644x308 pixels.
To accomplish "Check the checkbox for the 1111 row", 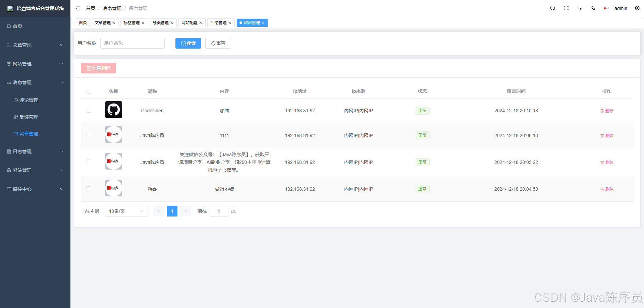I will coord(89,135).
